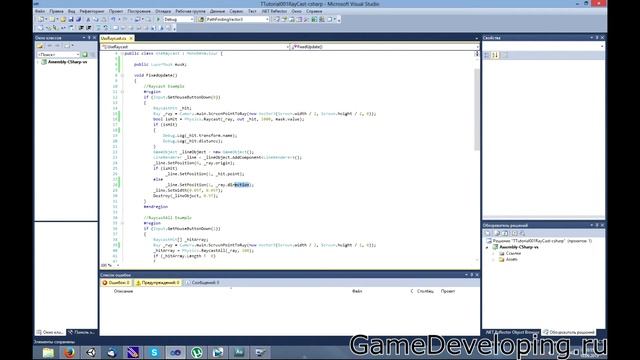Click the Undo toolbar icon

point(113,19)
